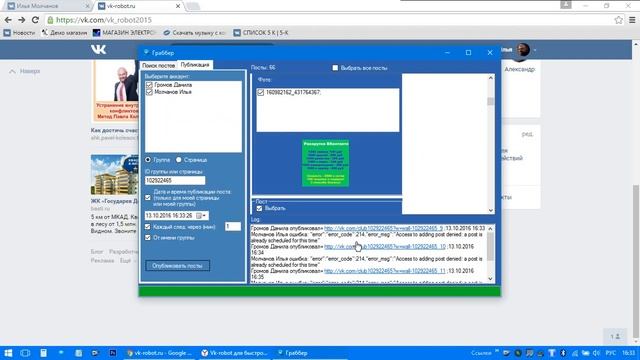Image resolution: width=640 pixels, height=360 pixels.
Task: Open the log link ending wall-102922465_9
Action: (384, 228)
